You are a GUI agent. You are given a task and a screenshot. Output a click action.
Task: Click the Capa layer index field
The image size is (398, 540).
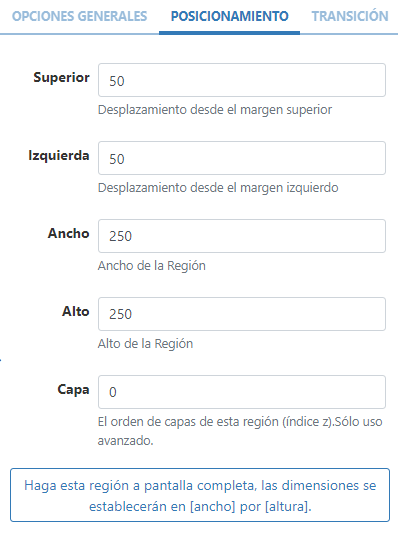pos(242,392)
